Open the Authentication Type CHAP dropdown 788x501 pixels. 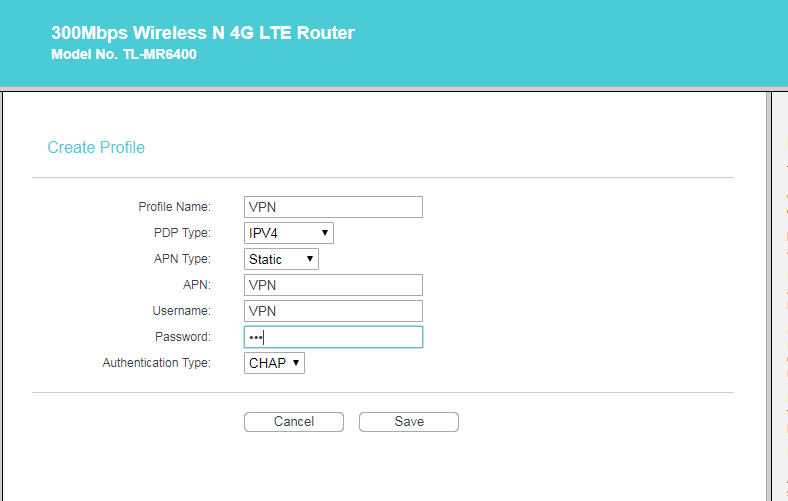[274, 363]
